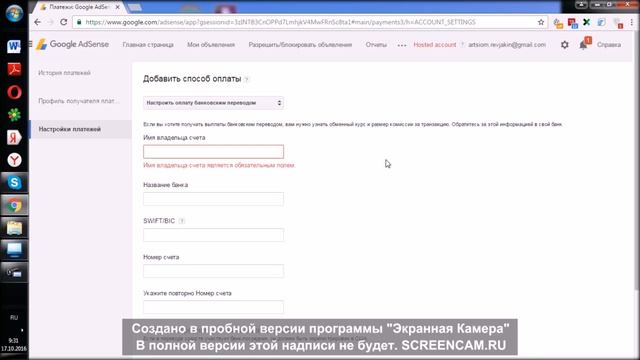Go to Главная страница
Image resolution: width=640 pixels, height=360 pixels.
click(148, 44)
